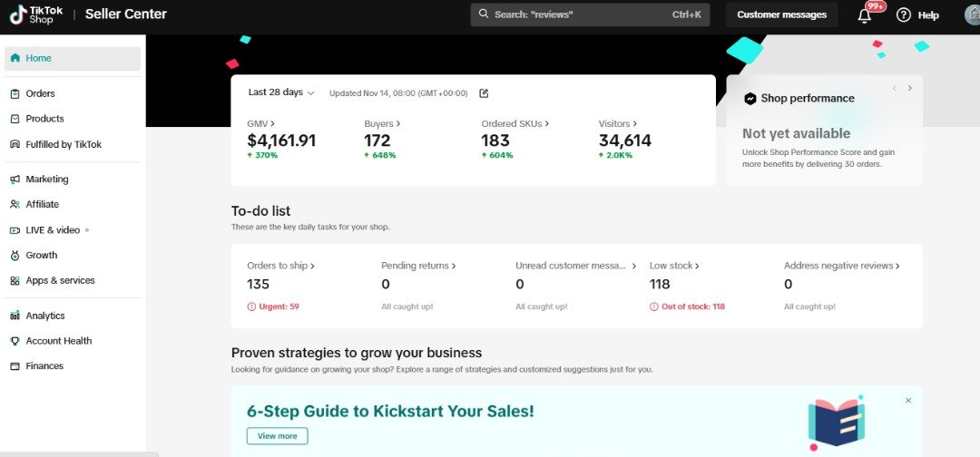Click the $4,161.91 GMV value
The image size is (980, 457).
pyautogui.click(x=281, y=141)
